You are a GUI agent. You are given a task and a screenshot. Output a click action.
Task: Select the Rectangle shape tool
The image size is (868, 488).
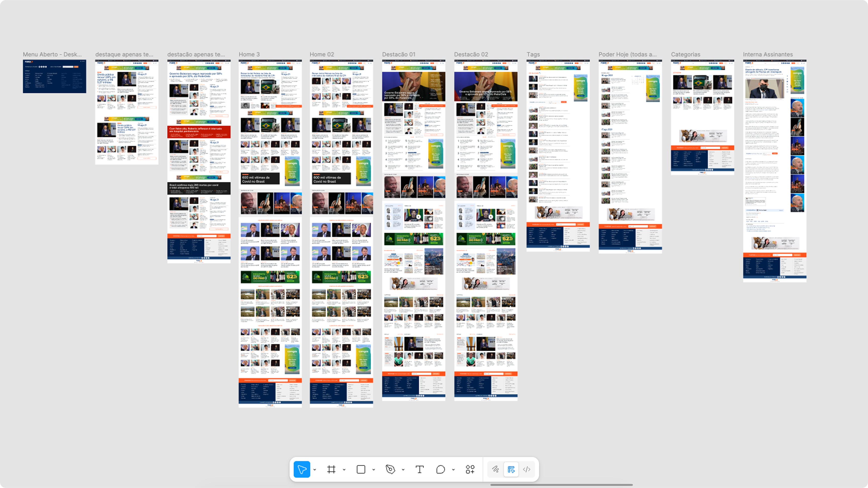(361, 469)
